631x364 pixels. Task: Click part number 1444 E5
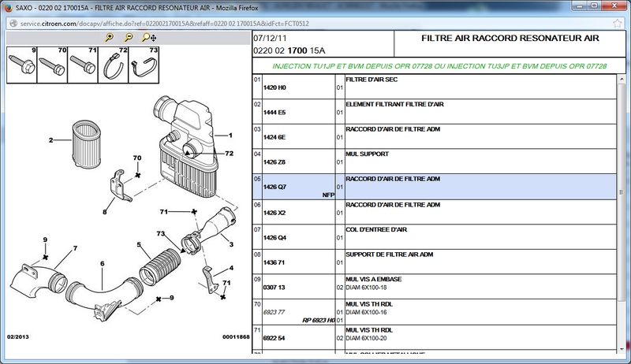point(274,112)
